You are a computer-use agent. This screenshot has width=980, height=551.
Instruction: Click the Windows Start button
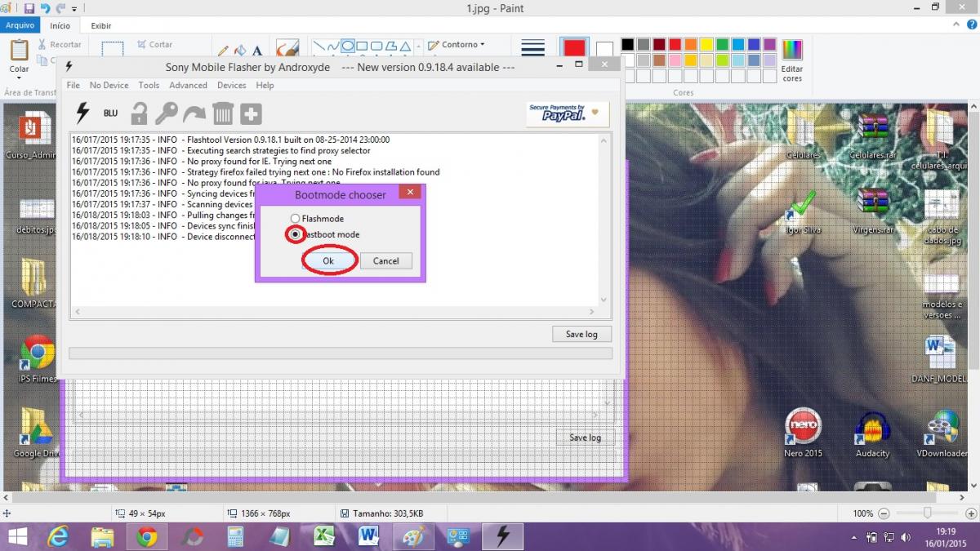pos(16,536)
